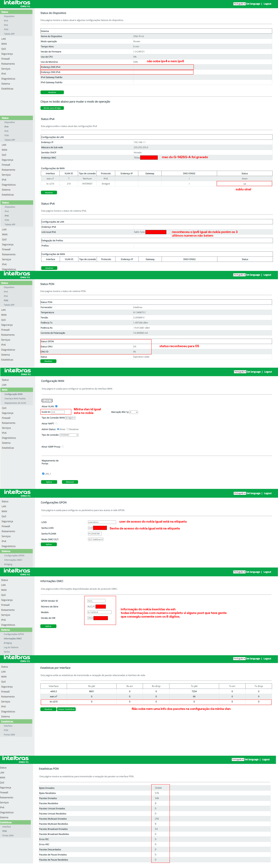Open Portas GEM in Estatísticas por Interface sidebar
The image size is (278, 868).
tap(9, 735)
